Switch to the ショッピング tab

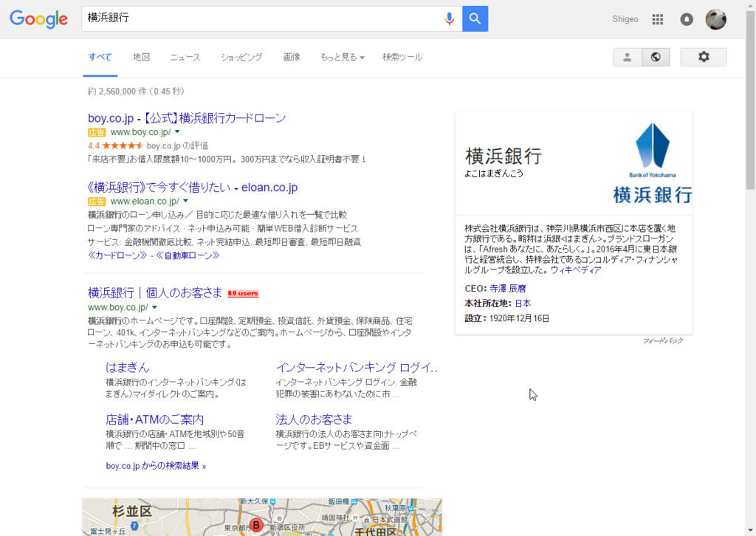[241, 57]
